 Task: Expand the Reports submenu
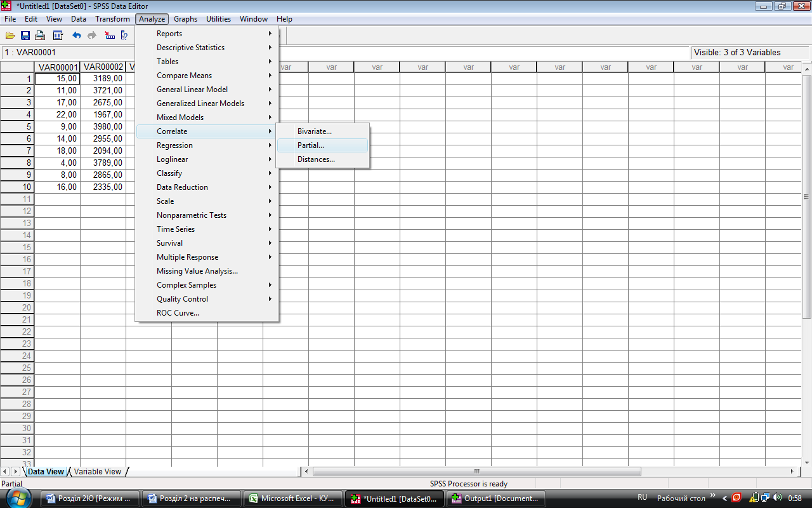click(207, 34)
